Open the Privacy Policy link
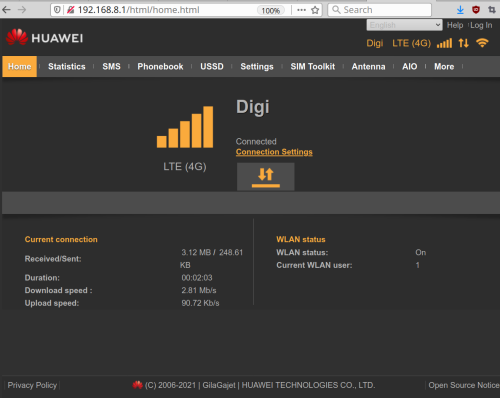 click(32, 385)
